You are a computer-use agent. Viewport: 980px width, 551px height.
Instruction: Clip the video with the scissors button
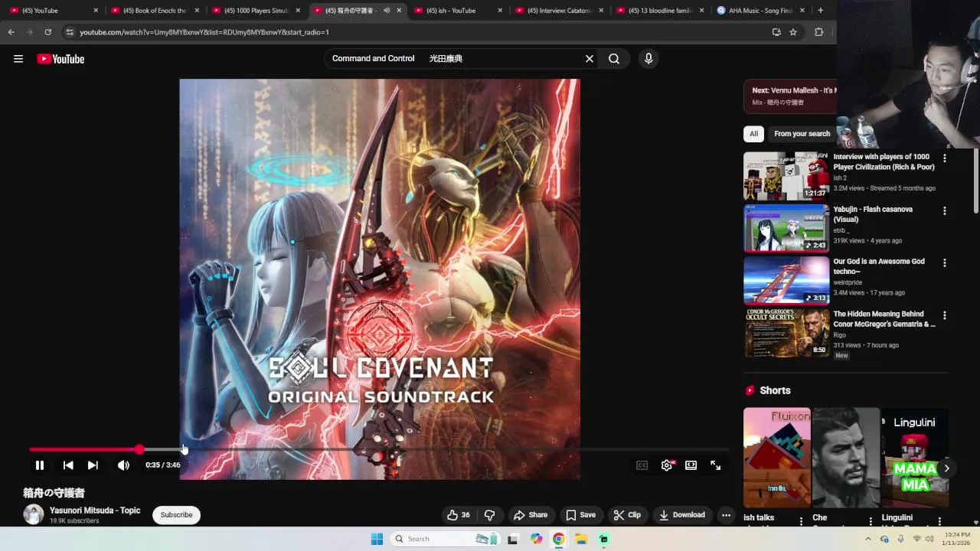(628, 515)
